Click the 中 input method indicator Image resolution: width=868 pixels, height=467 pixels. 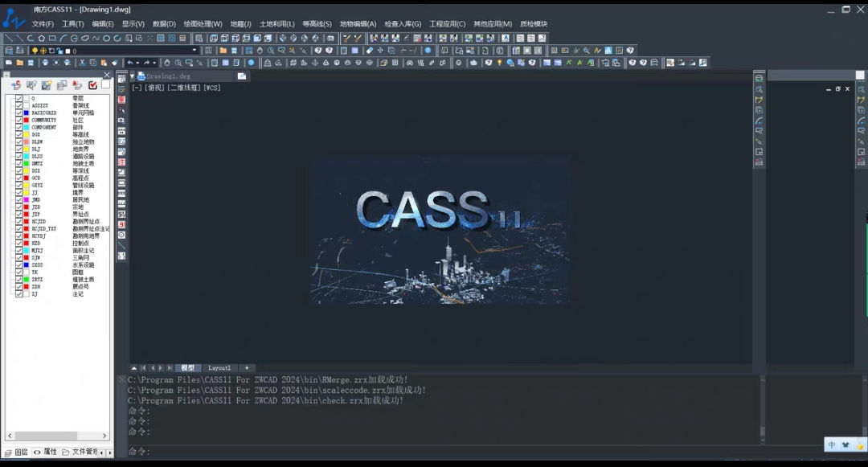pyautogui.click(x=832, y=444)
